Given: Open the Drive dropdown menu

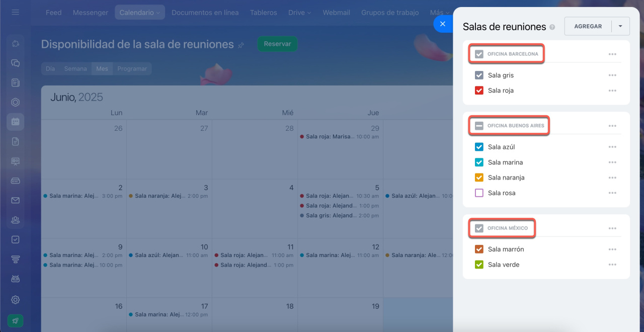Looking at the screenshot, I should click(x=300, y=13).
